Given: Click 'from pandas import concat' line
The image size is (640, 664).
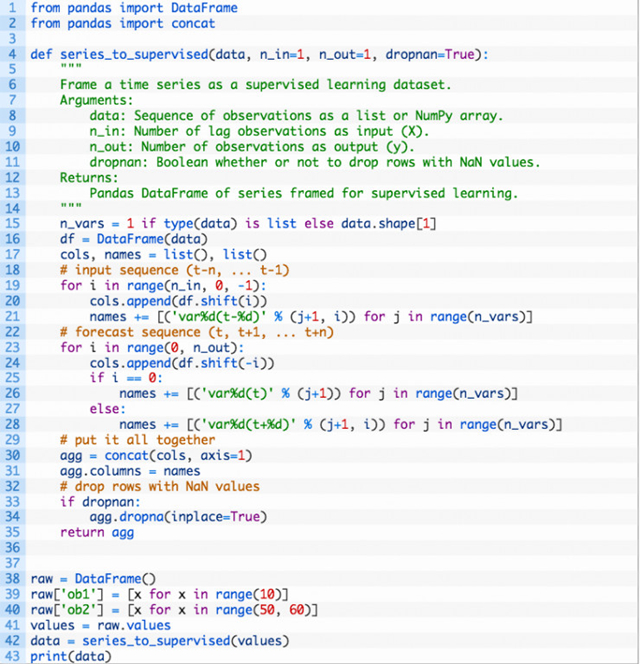Looking at the screenshot, I should [x=122, y=23].
